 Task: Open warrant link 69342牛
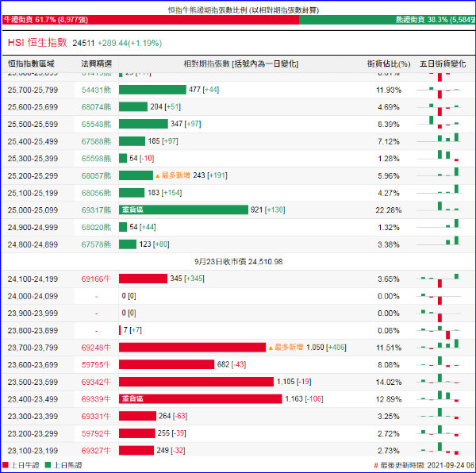[x=96, y=382]
